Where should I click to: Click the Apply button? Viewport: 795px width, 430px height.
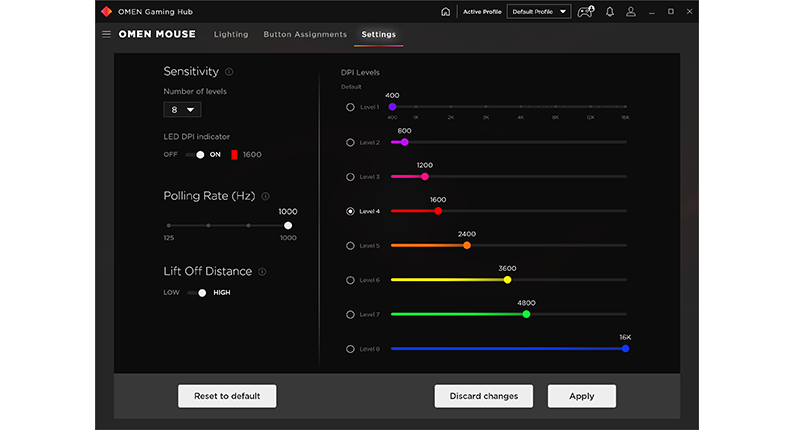click(582, 396)
